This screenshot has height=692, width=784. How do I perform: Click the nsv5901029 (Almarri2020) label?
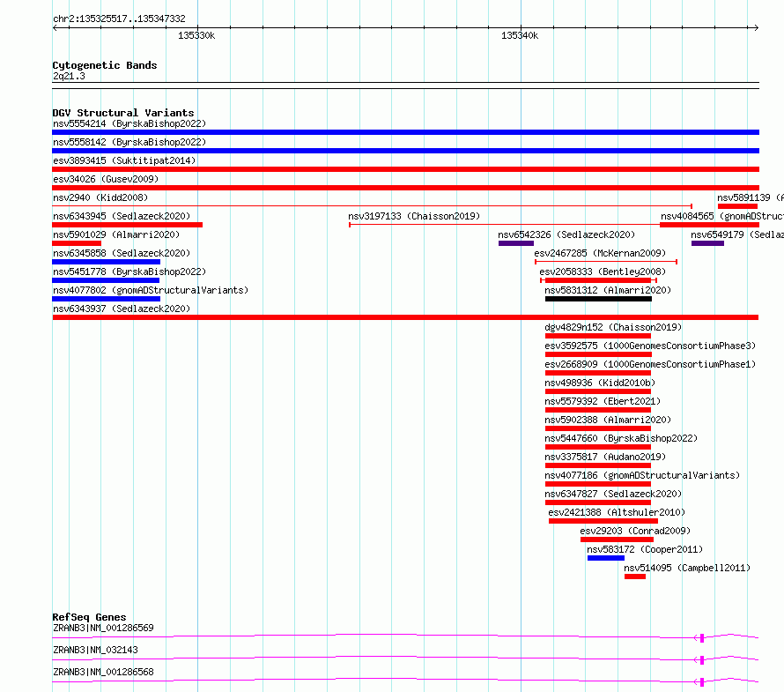click(x=116, y=234)
